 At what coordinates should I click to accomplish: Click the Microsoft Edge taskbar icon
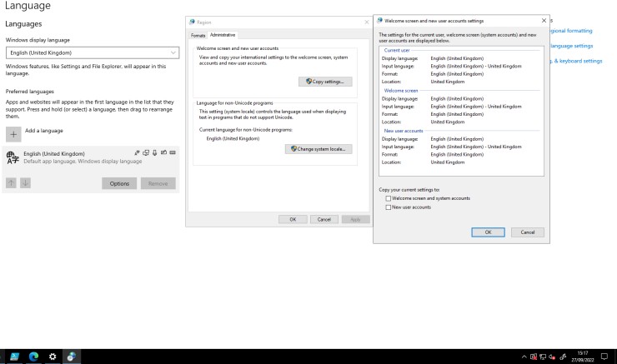pyautogui.click(x=34, y=356)
